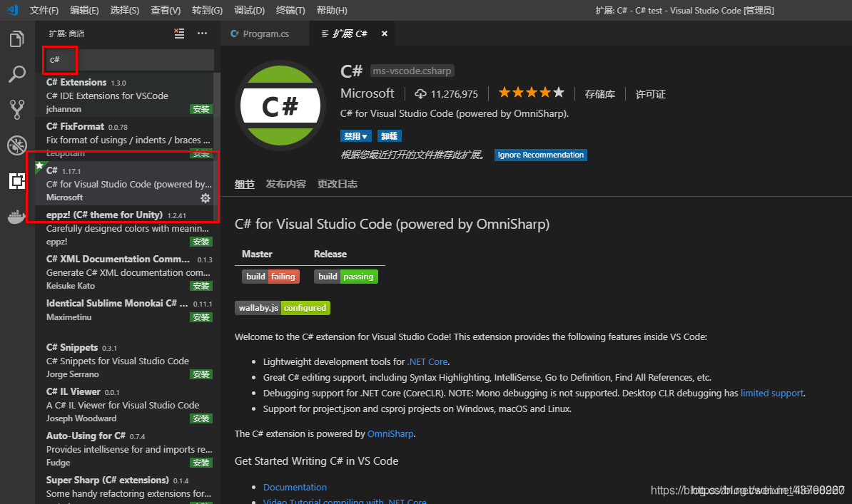Open the 存储库 repository link

pos(600,94)
